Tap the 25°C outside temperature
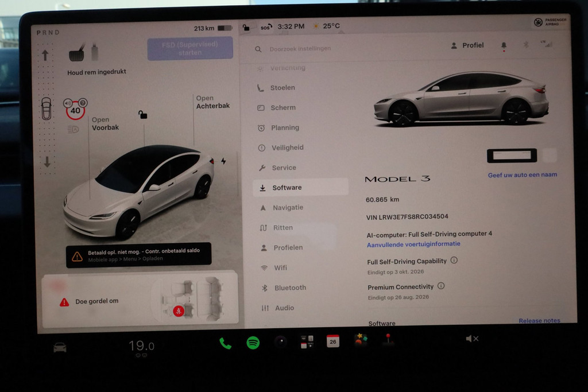Viewport: 588px width, 392px height. [327, 26]
